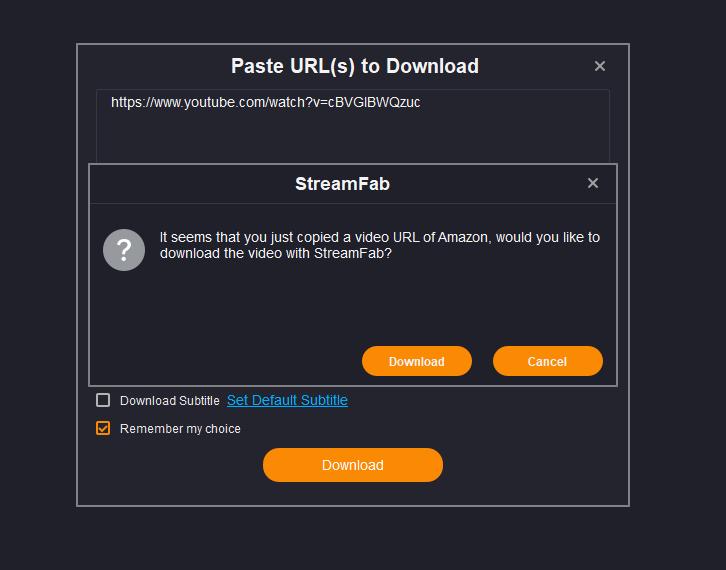Click the pasted YouTube URL text
The width and height of the screenshot is (726, 570).
coord(265,102)
